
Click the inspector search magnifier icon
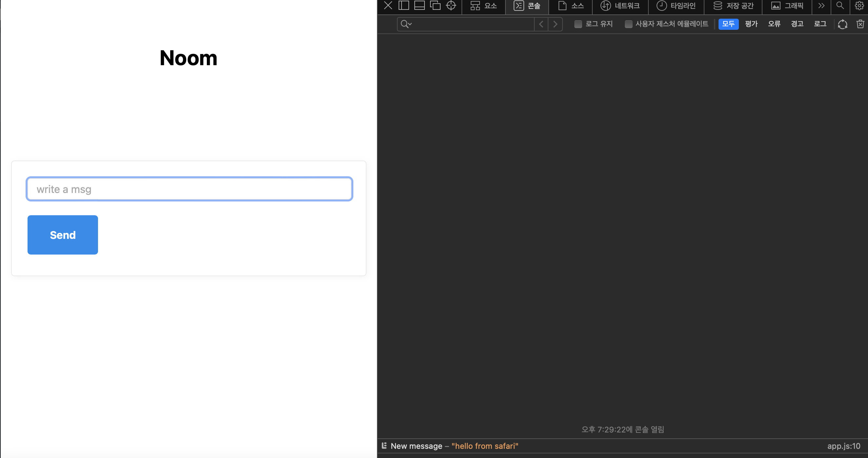tap(840, 5)
